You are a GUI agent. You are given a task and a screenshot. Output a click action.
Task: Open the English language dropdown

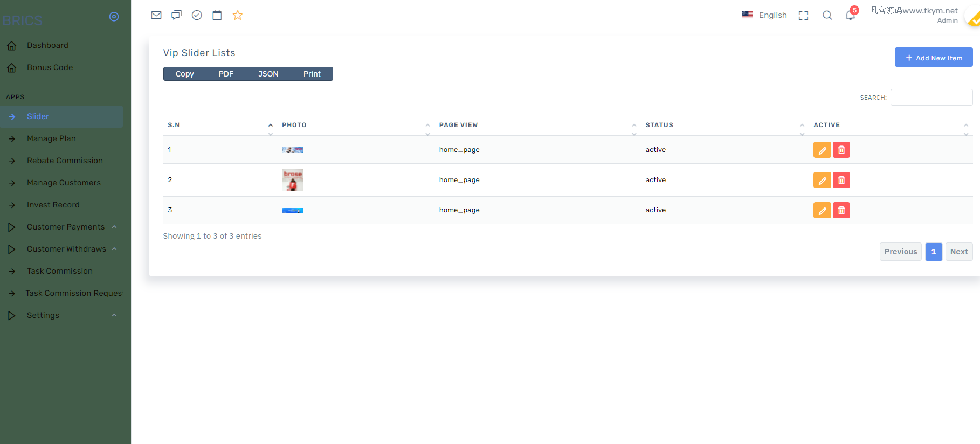(764, 15)
